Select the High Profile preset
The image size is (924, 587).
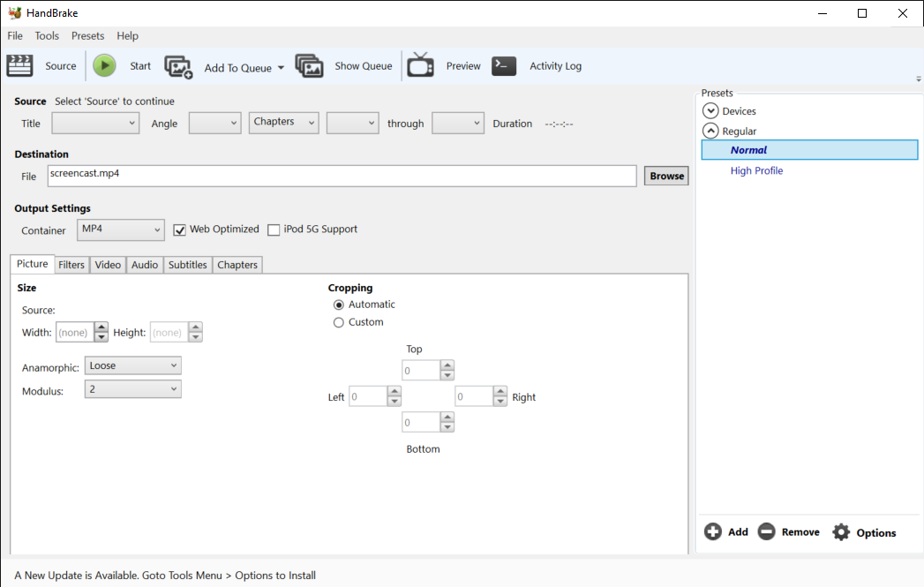pos(756,170)
